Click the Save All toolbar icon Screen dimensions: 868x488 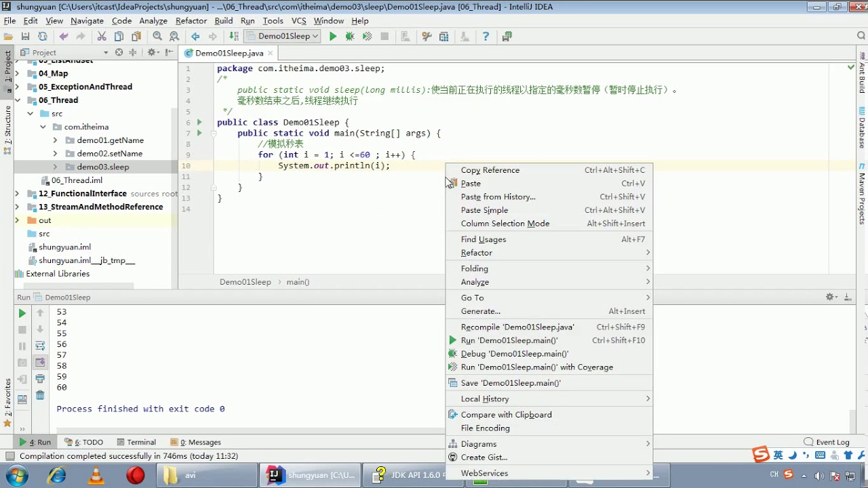click(25, 37)
